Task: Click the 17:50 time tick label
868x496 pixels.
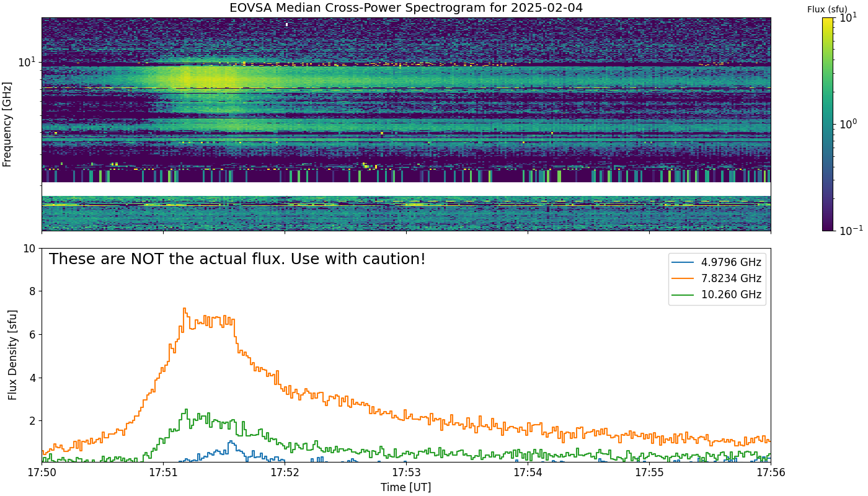Action: click(x=42, y=473)
